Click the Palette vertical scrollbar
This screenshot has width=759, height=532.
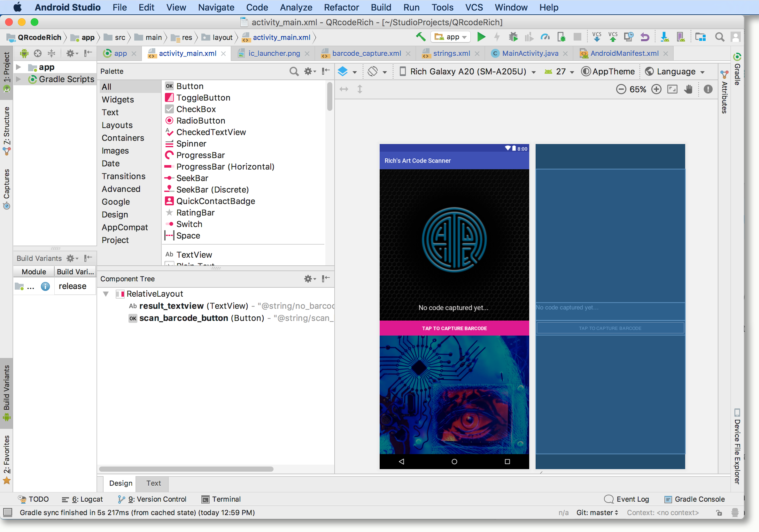tap(329, 96)
